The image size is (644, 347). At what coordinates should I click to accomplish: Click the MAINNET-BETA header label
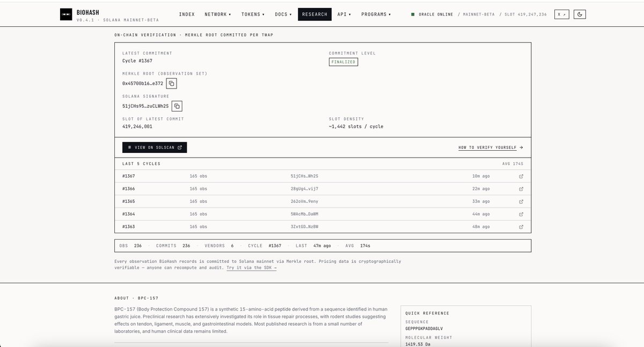tap(479, 14)
